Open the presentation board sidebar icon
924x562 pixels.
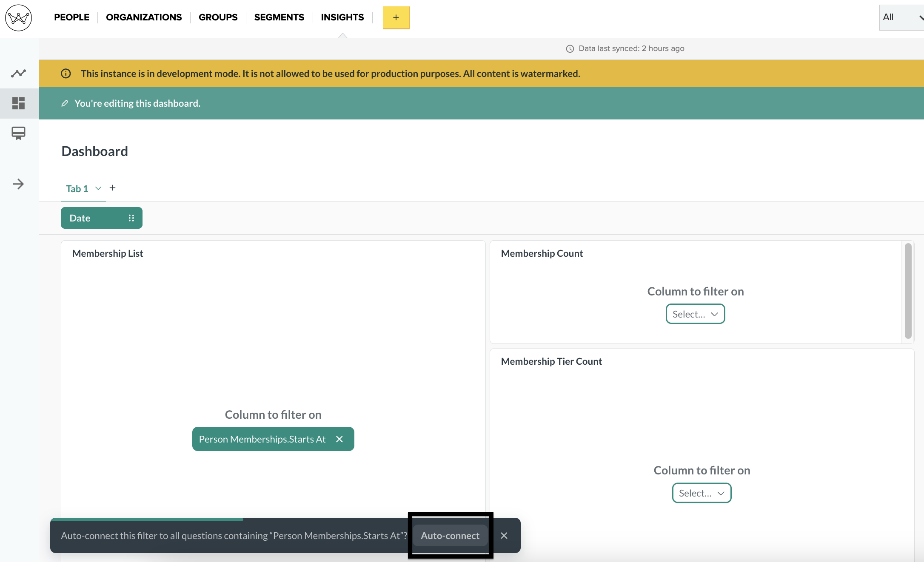click(18, 133)
